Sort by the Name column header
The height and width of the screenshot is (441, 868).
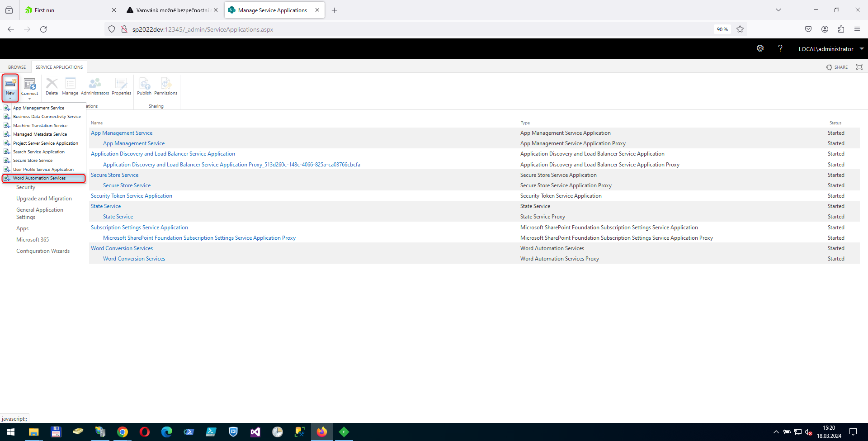pos(97,123)
